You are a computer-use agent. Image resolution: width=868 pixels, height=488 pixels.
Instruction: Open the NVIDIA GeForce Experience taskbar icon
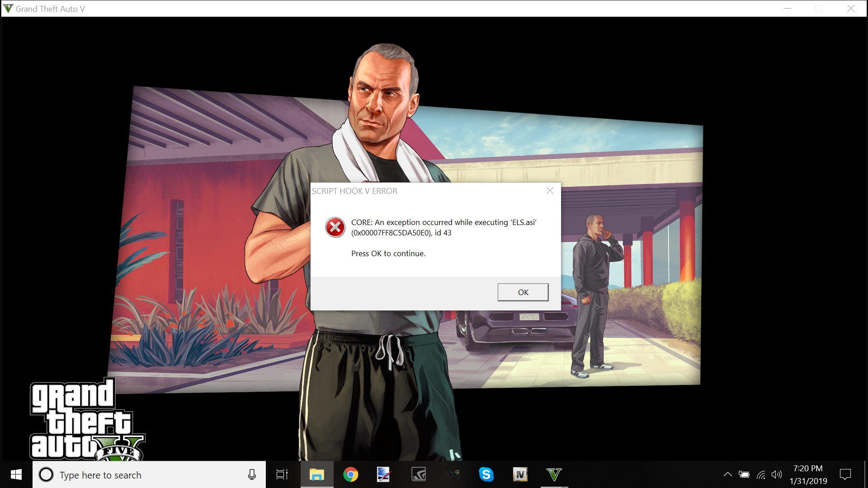(419, 474)
